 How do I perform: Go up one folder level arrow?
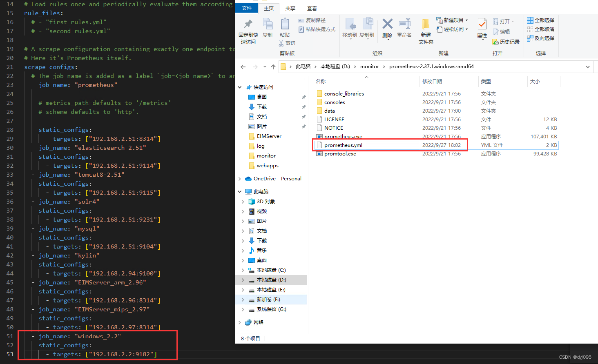pyautogui.click(x=273, y=67)
